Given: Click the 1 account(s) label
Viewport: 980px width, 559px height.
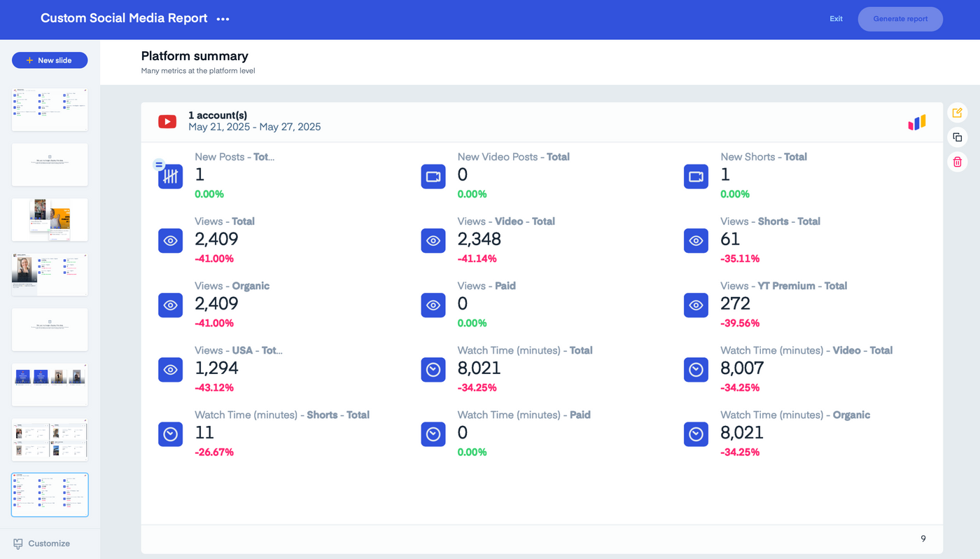Looking at the screenshot, I should 218,116.
